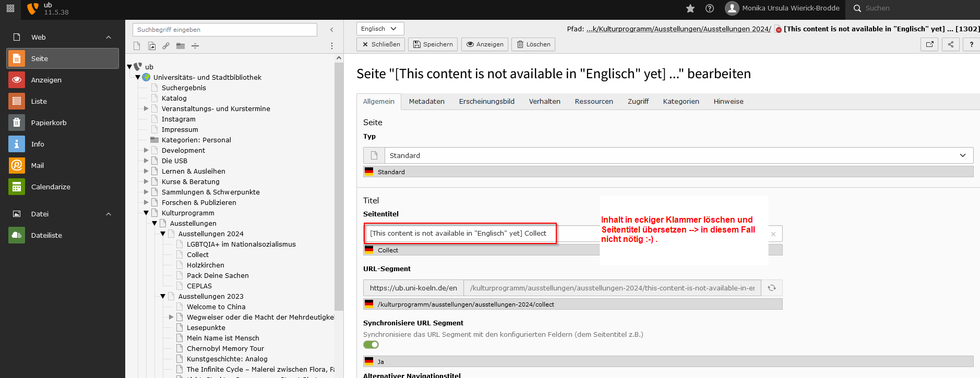This screenshot has height=378, width=980.
Task: Click the Seite module icon
Action: click(x=17, y=58)
